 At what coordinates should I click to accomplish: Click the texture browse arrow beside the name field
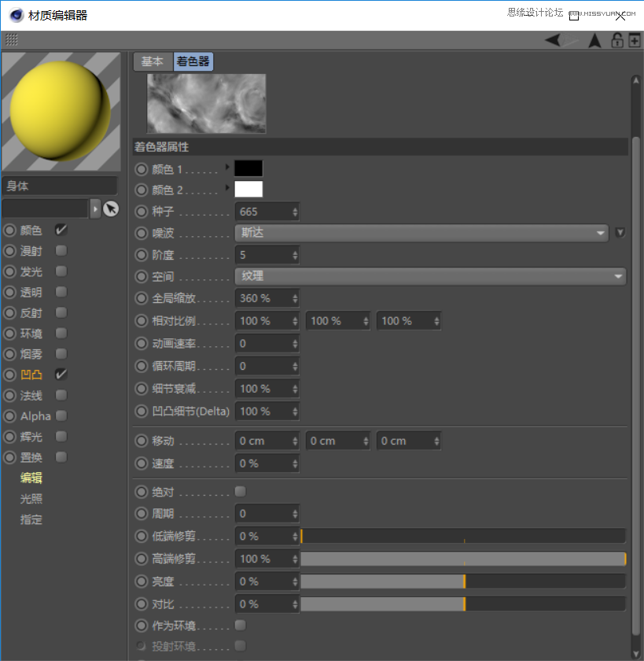coord(96,209)
